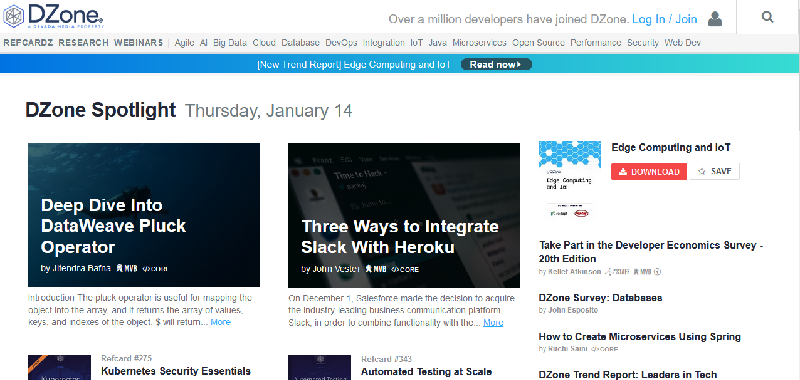
Task: Click CORE badge next to Ruchi Saini
Action: click(605, 349)
